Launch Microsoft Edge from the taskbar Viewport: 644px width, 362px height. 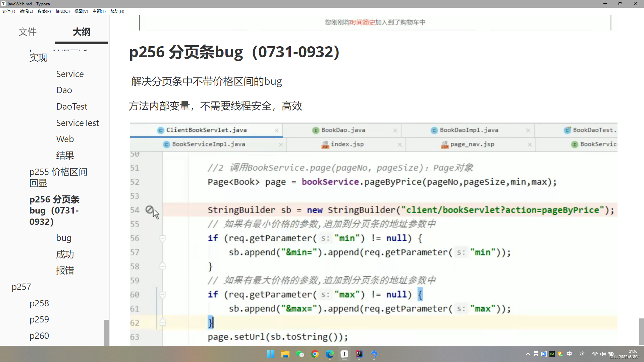330,354
